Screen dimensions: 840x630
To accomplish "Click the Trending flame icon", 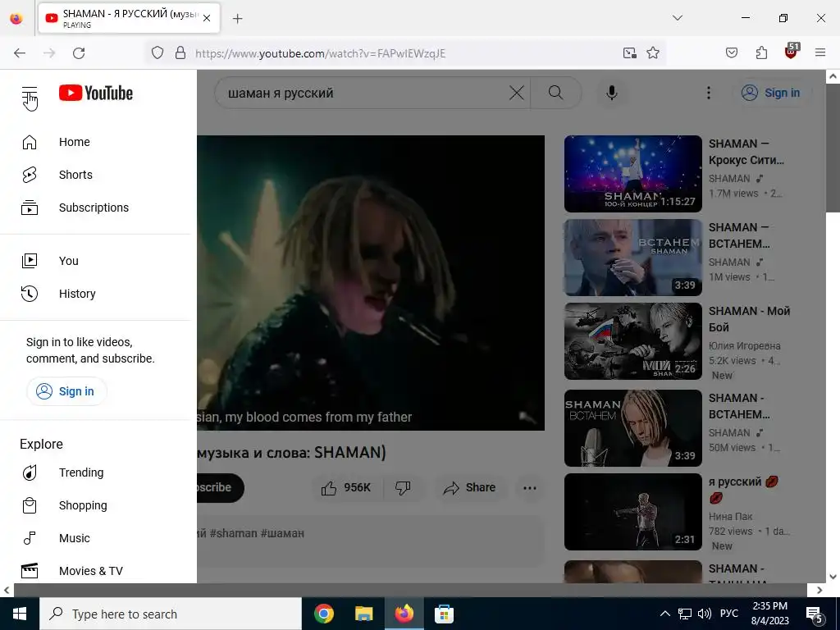I will point(30,472).
